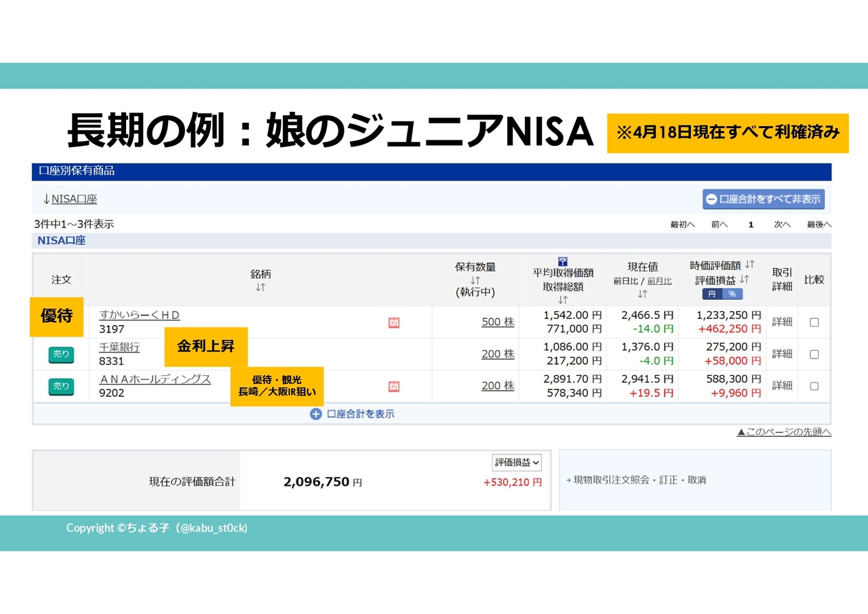
Task: Select page number 1 in pagination
Action: click(x=751, y=225)
